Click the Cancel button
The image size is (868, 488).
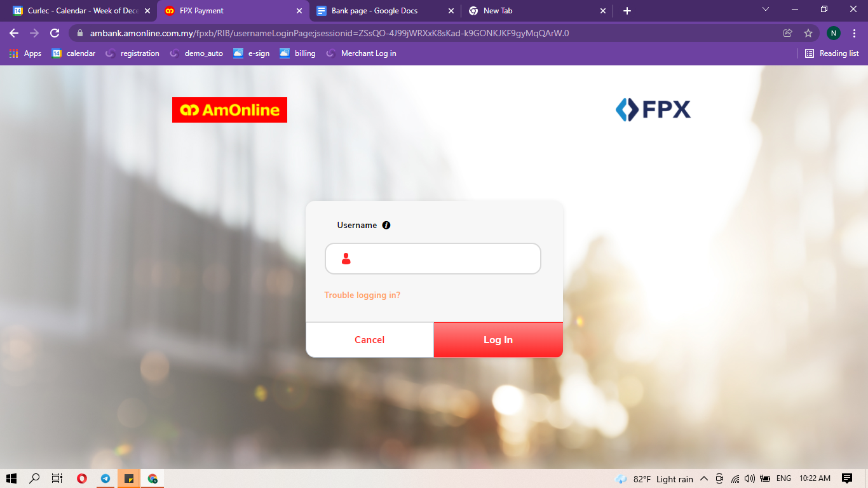[370, 340]
